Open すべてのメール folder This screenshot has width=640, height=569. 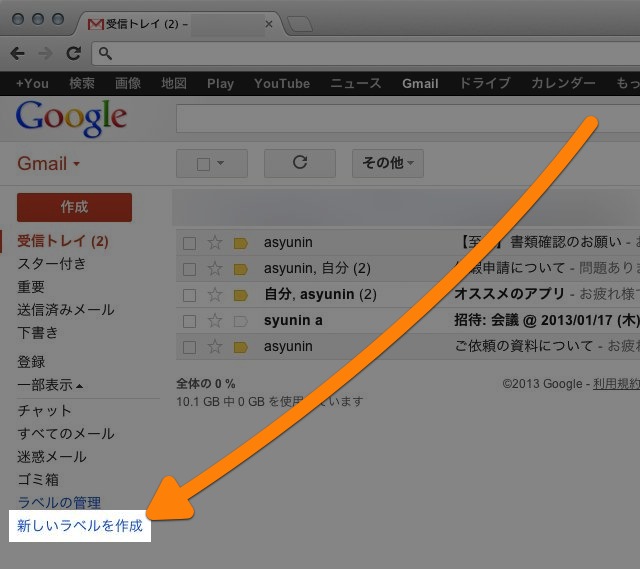click(66, 433)
